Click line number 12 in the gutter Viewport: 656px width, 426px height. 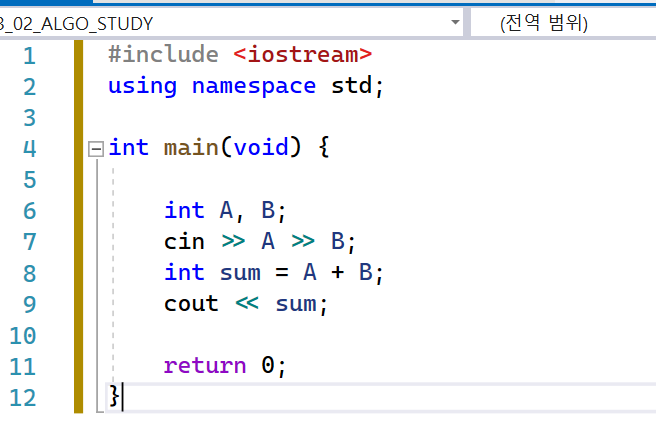coord(23,398)
